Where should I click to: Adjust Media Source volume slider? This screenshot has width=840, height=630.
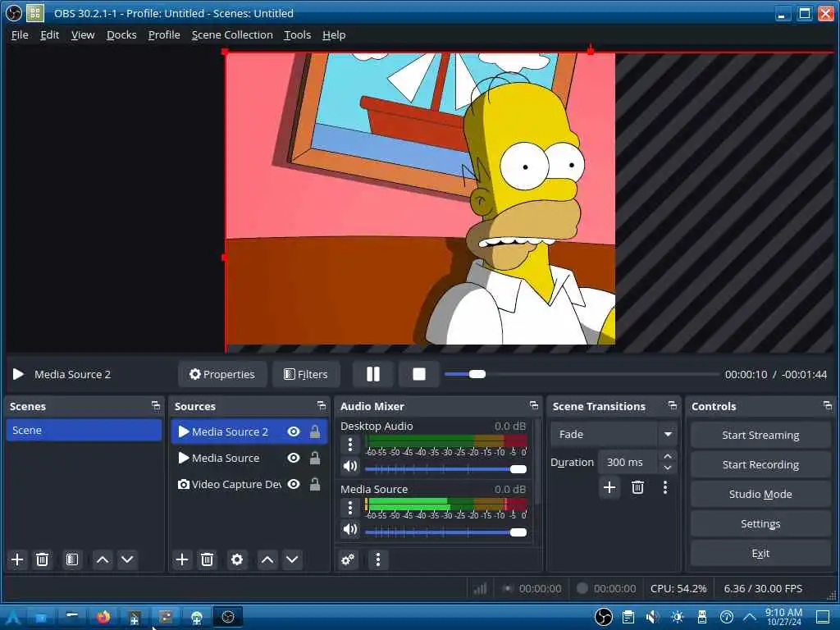click(445, 532)
